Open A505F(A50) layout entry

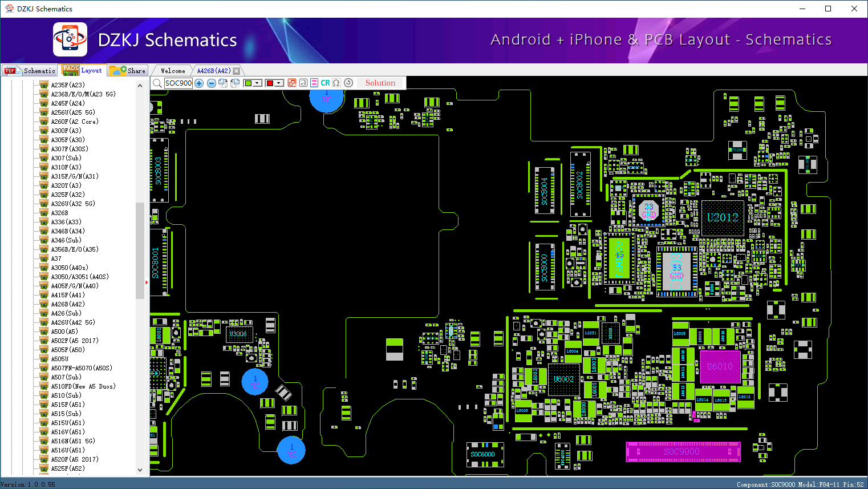point(68,350)
